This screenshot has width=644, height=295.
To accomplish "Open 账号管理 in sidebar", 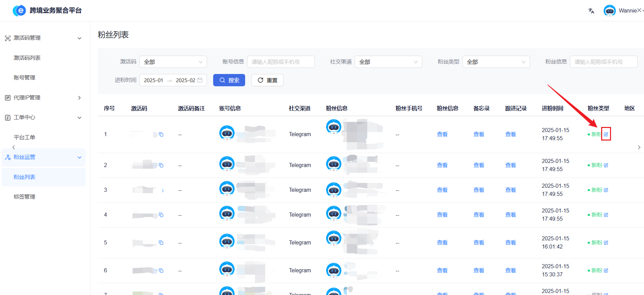I will (24, 78).
